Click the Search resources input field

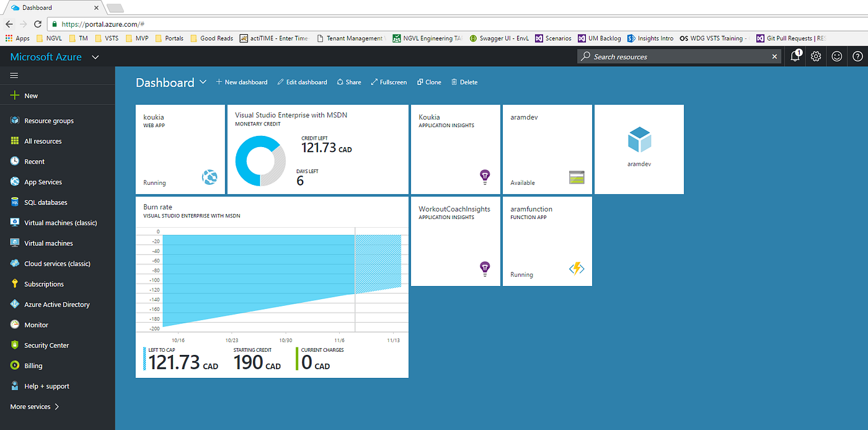676,56
